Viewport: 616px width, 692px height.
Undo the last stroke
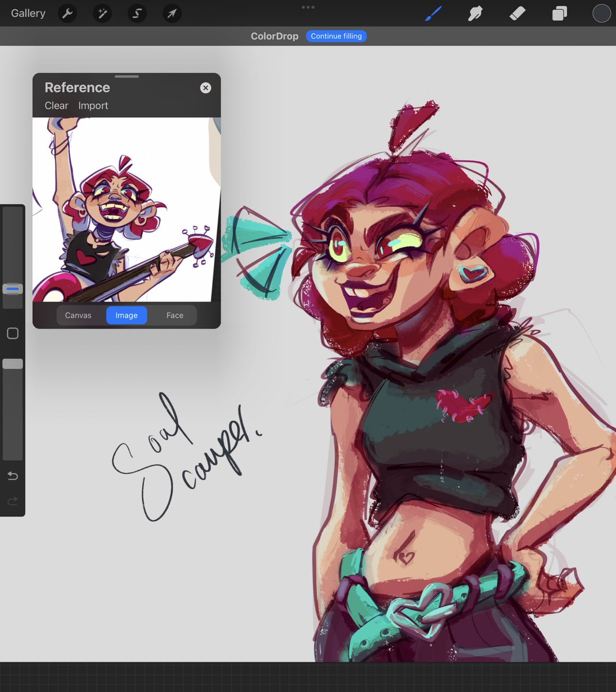(x=12, y=476)
